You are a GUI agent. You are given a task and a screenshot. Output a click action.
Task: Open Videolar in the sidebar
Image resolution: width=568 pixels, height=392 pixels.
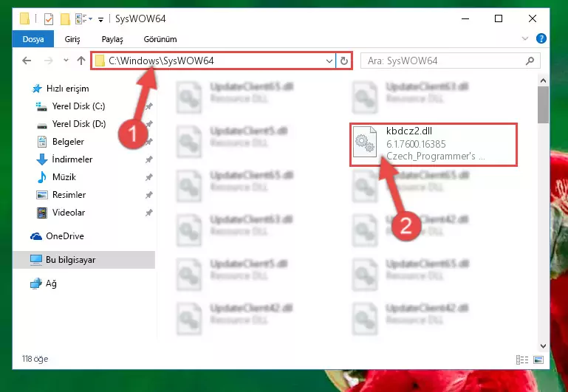point(69,213)
